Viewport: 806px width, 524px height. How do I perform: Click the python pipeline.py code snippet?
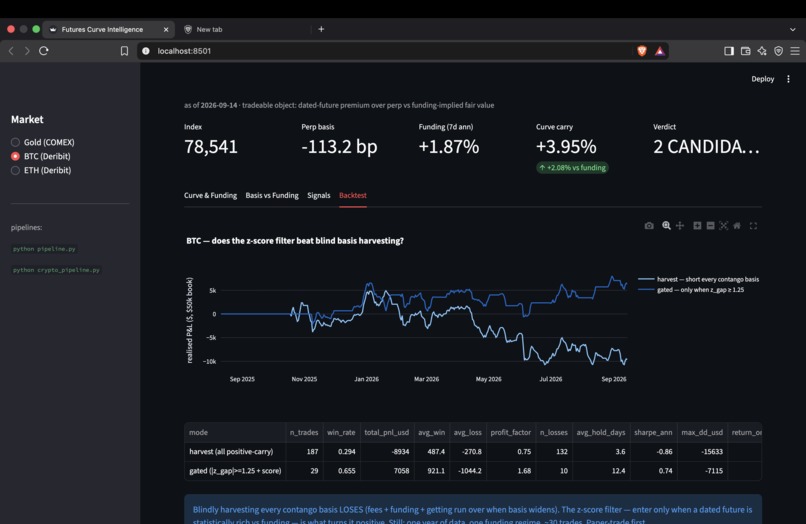44,249
